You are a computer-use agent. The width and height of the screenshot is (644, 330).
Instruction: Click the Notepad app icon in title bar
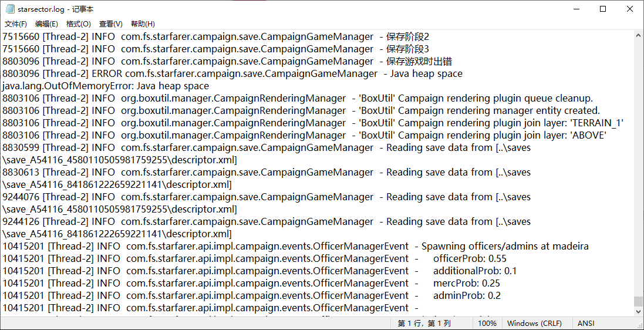(8, 9)
